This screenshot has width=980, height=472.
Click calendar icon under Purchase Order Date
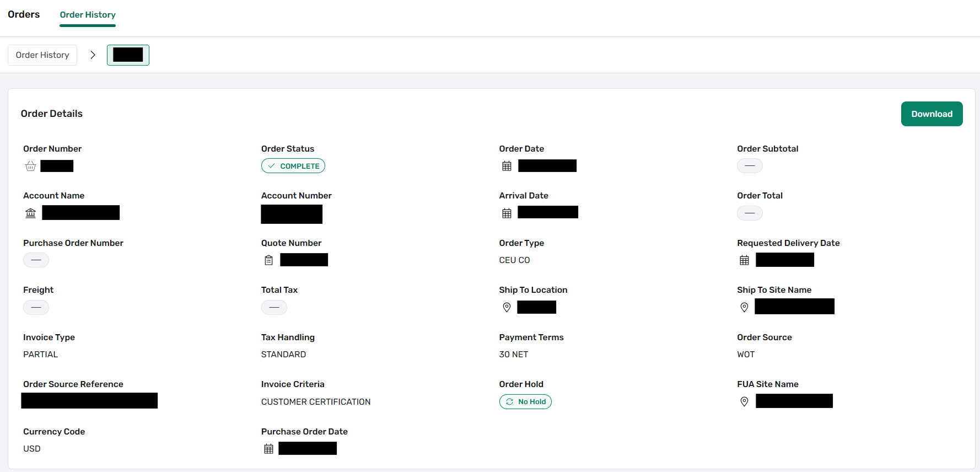(269, 449)
